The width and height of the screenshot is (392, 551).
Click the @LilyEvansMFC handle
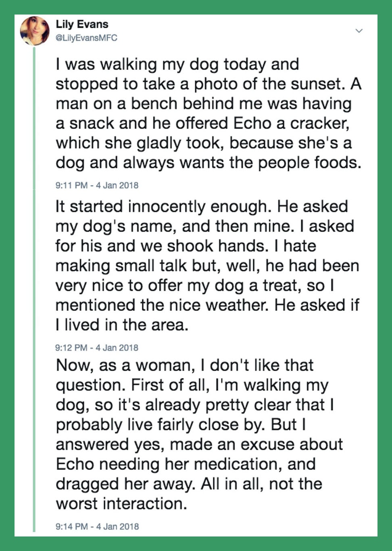[86, 38]
